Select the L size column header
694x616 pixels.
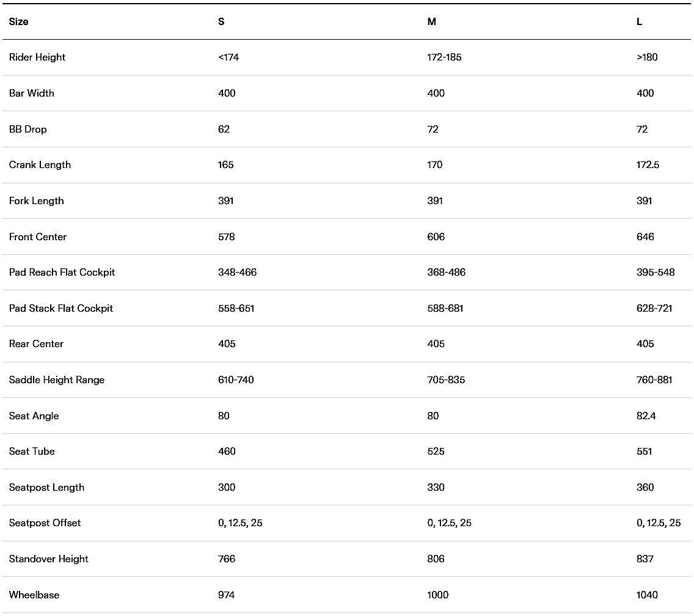coord(639,22)
